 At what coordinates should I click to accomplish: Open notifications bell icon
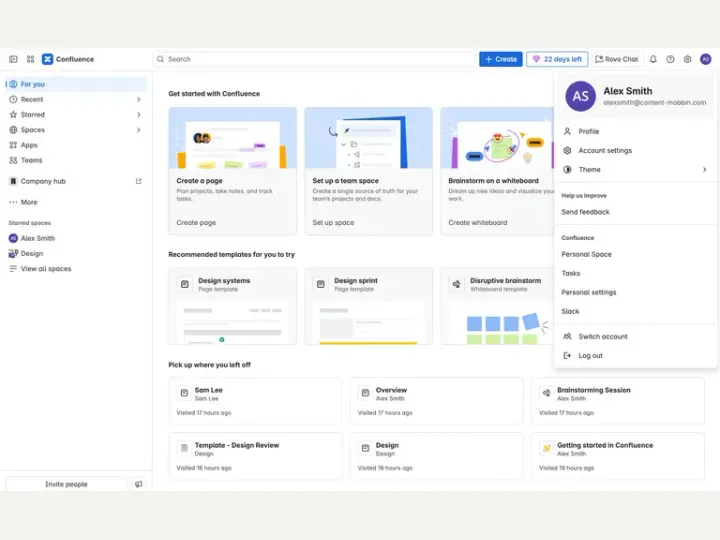tap(653, 59)
